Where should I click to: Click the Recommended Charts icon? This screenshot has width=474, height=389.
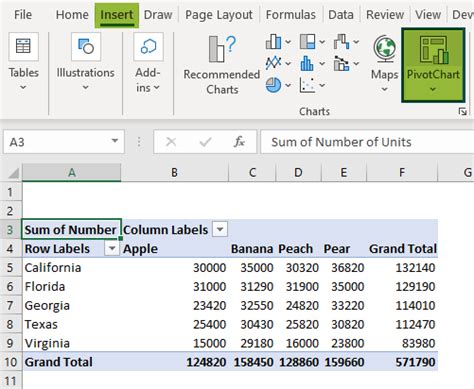tap(222, 49)
